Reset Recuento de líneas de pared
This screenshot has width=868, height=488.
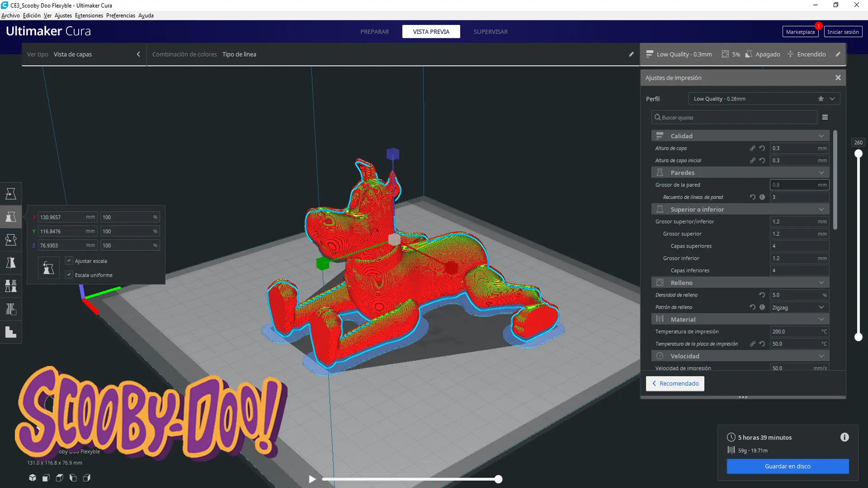pos(753,197)
